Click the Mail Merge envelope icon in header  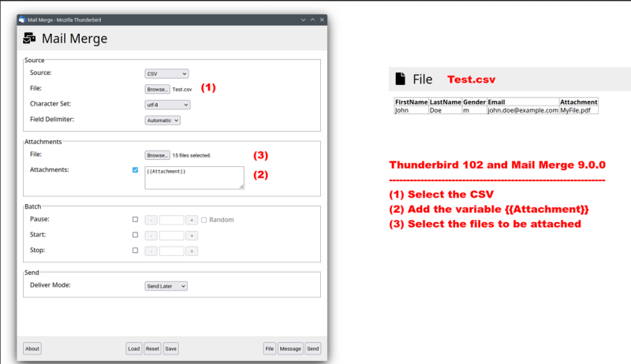click(x=29, y=38)
